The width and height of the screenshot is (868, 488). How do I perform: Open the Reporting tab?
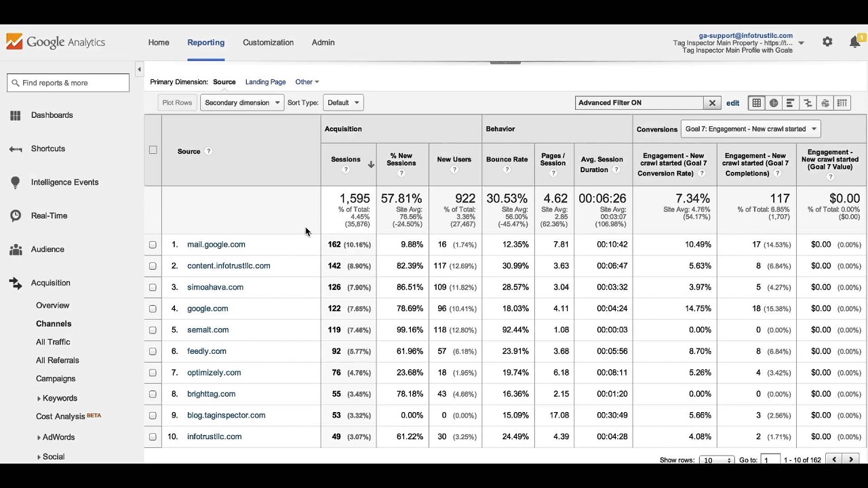point(206,42)
